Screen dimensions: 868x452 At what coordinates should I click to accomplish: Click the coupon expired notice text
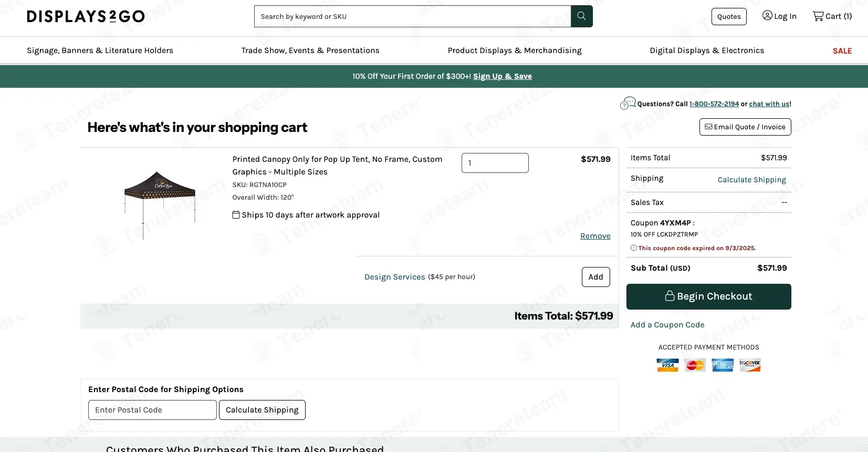(697, 248)
